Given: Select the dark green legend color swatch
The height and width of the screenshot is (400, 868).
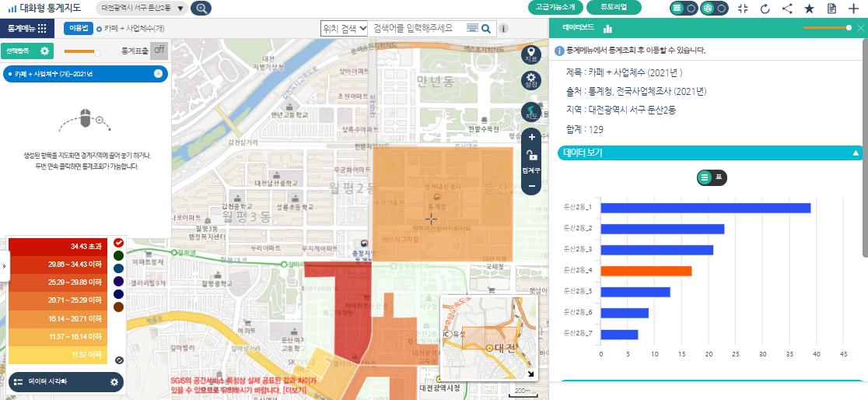Looking at the screenshot, I should tap(117, 254).
